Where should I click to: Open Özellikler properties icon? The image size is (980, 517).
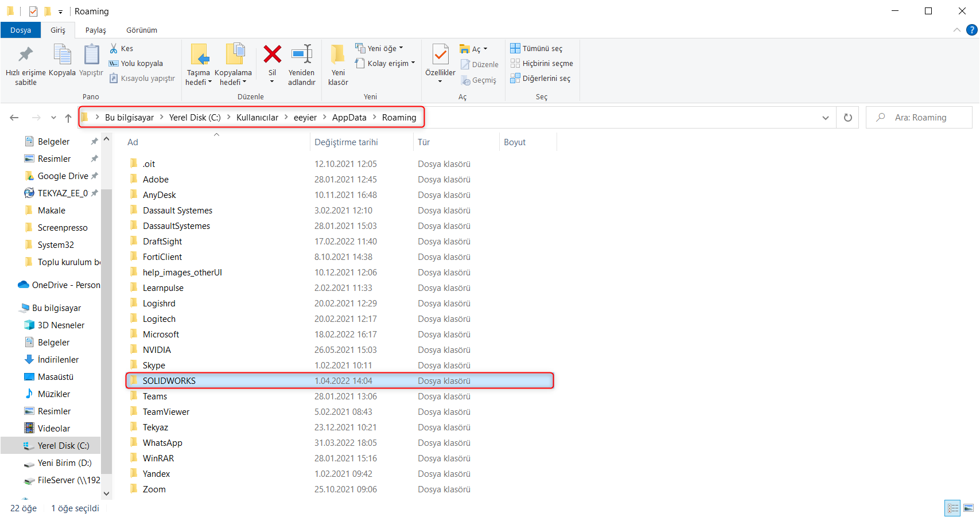(x=440, y=55)
